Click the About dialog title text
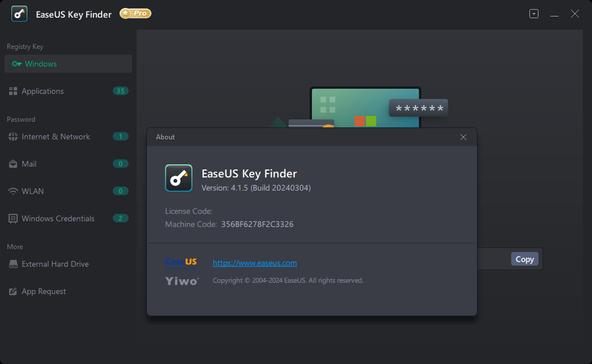Screen dimensions: 592x364 (166, 137)
